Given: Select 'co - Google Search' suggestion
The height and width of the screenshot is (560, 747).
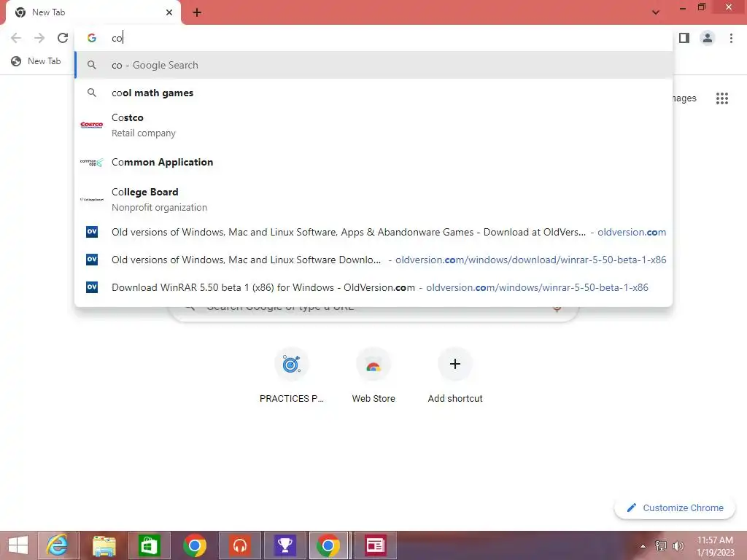Looking at the screenshot, I should tap(373, 65).
